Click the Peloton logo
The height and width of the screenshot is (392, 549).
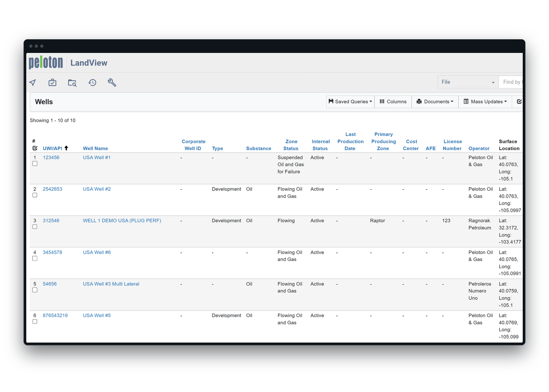click(x=46, y=63)
